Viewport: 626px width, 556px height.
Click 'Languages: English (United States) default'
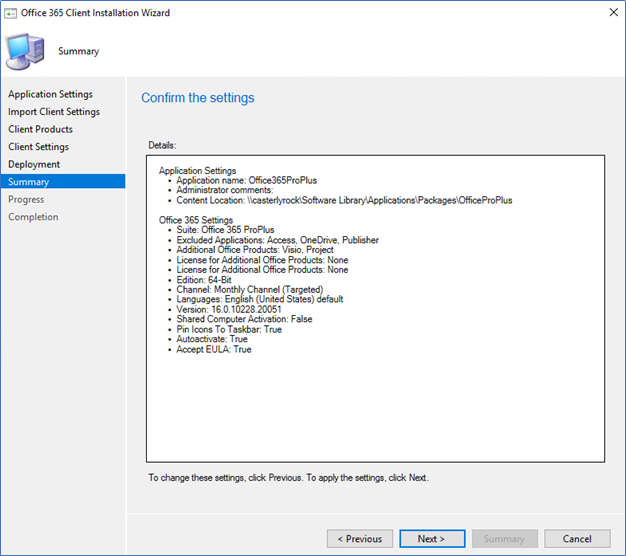[260, 299]
